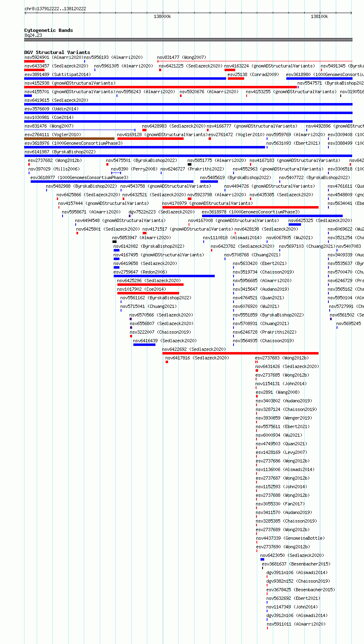This screenshot has height=644, width=364.
Task: Open variant nsv397029 (Mills2006) label
Action: 54,169
